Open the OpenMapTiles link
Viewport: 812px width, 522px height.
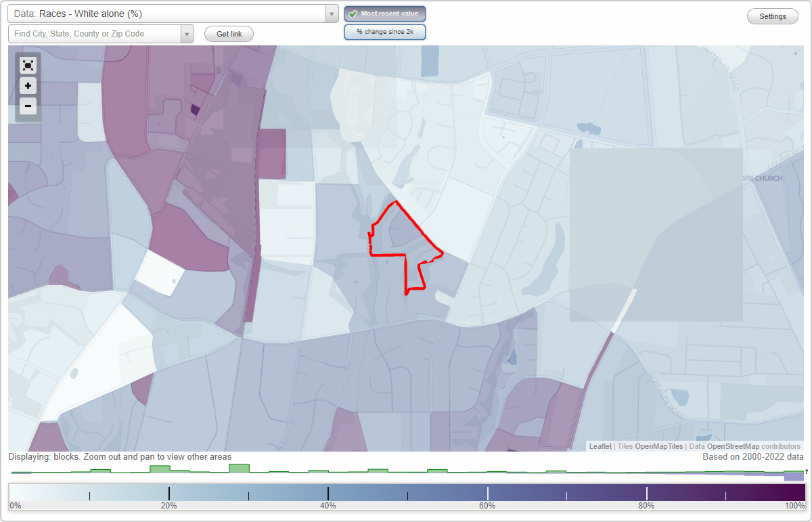(x=659, y=446)
